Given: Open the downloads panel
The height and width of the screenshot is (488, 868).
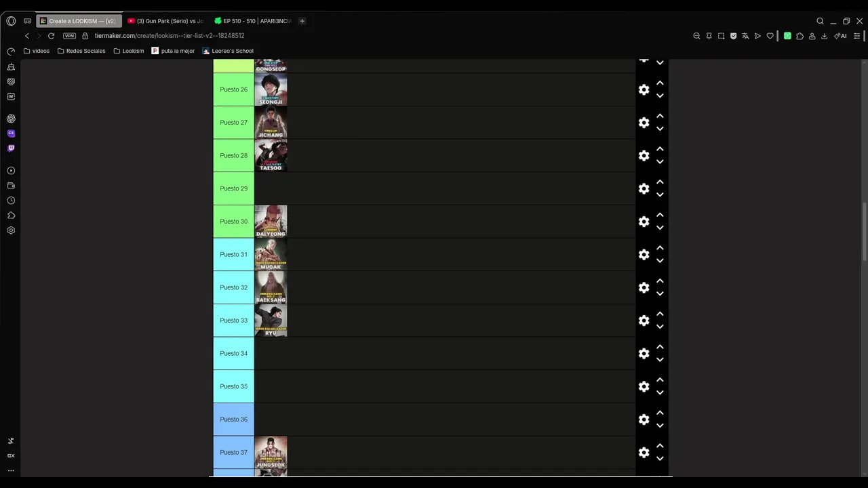Looking at the screenshot, I should coord(824,36).
